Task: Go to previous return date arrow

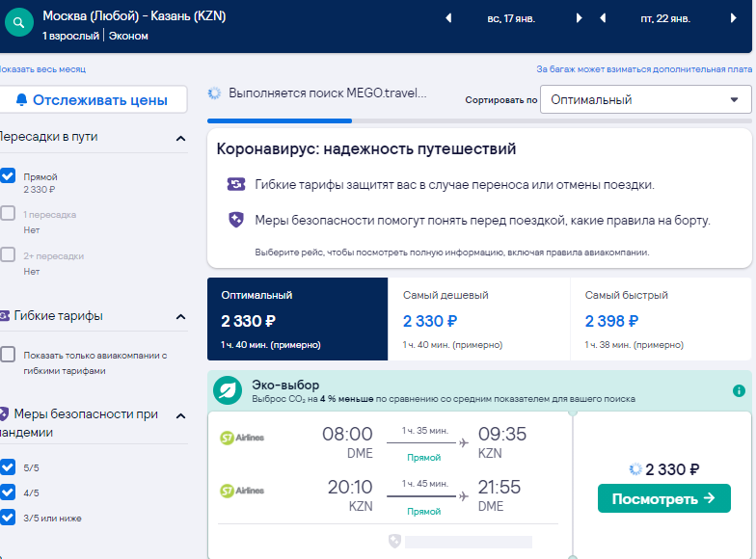Action: [603, 18]
